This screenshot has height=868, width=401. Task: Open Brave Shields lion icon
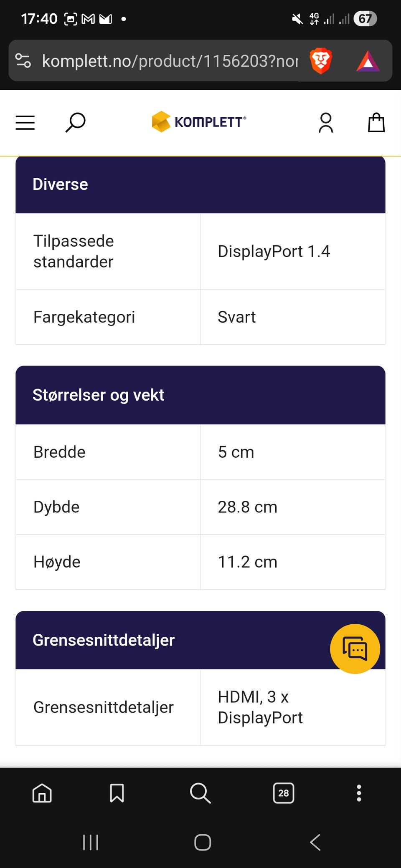(321, 61)
